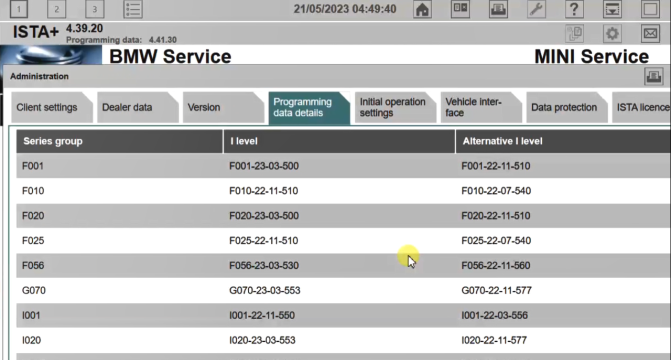Select Programming data details tab
This screenshot has height=360, width=671.
coord(309,107)
